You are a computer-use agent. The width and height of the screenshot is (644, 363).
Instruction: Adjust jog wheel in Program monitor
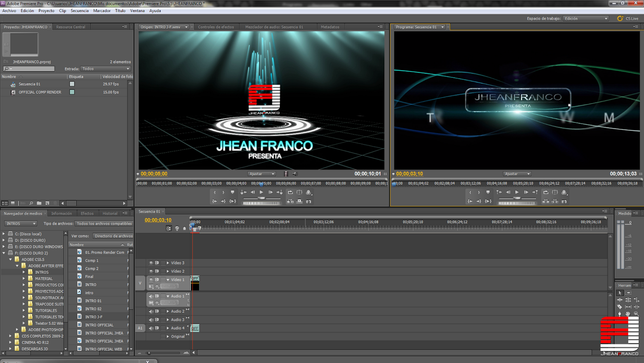(x=517, y=203)
